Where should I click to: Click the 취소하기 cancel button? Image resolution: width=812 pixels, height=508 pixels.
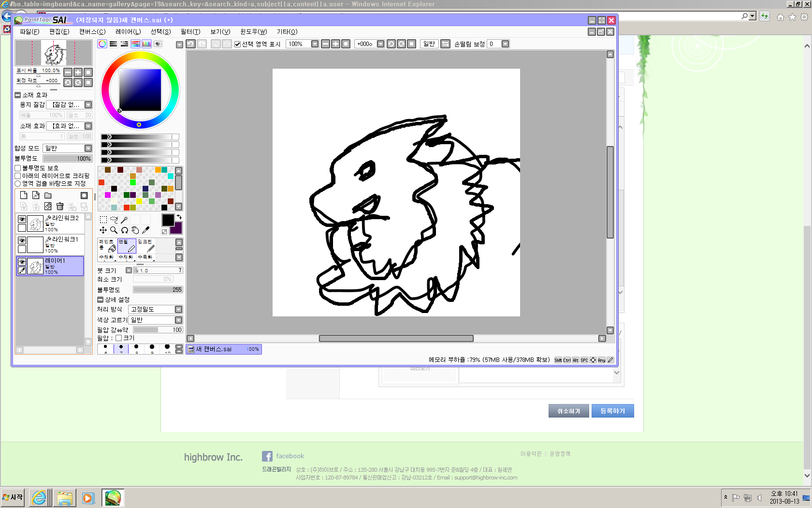coord(568,411)
